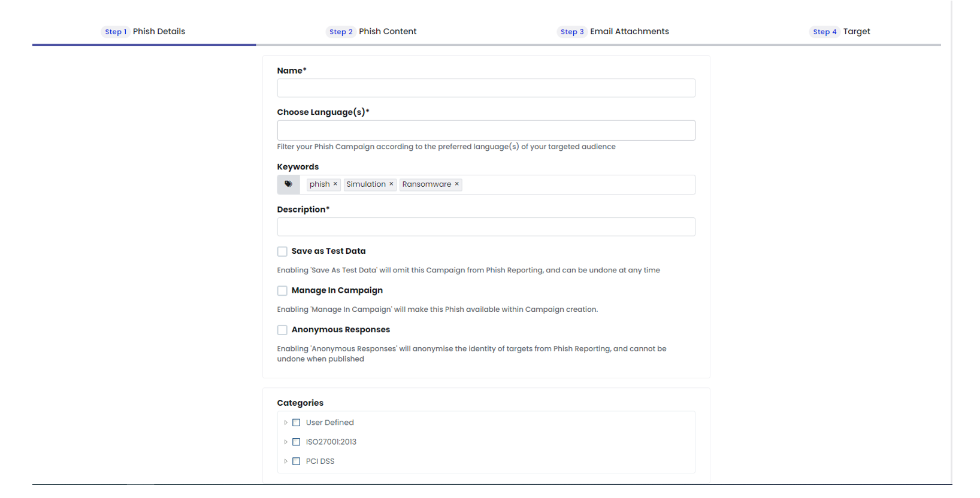Select the 'phish' keyword tag text

(319, 184)
